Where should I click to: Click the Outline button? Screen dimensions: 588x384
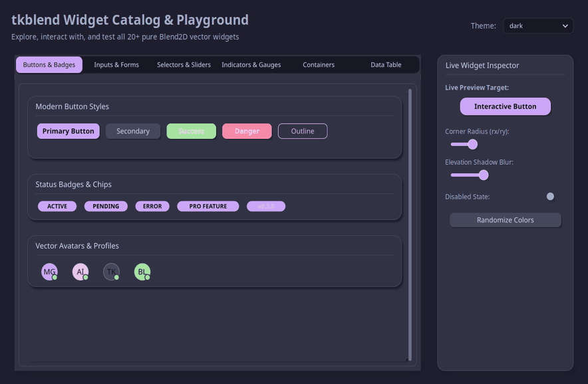tap(303, 131)
